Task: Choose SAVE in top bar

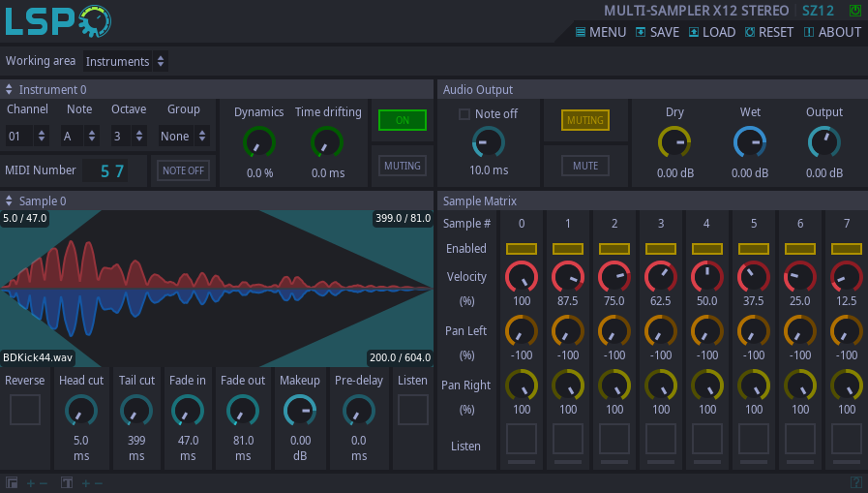Action: [x=658, y=32]
